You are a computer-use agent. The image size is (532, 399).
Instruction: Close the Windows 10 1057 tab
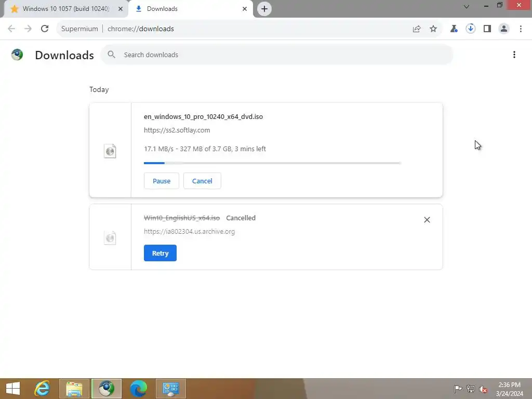[121, 9]
